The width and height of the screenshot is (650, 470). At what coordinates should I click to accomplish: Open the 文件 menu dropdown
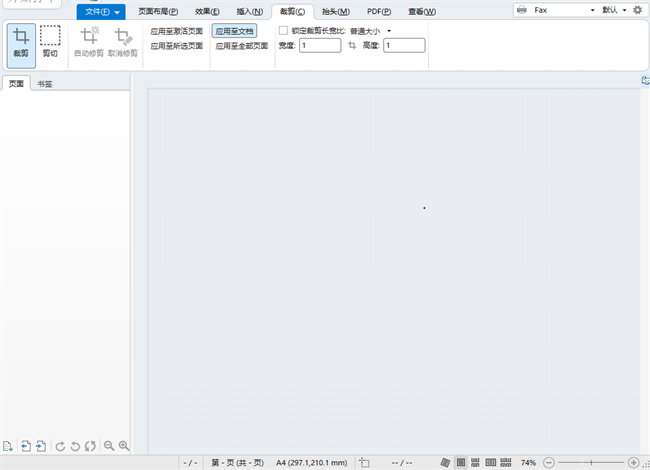(x=101, y=12)
